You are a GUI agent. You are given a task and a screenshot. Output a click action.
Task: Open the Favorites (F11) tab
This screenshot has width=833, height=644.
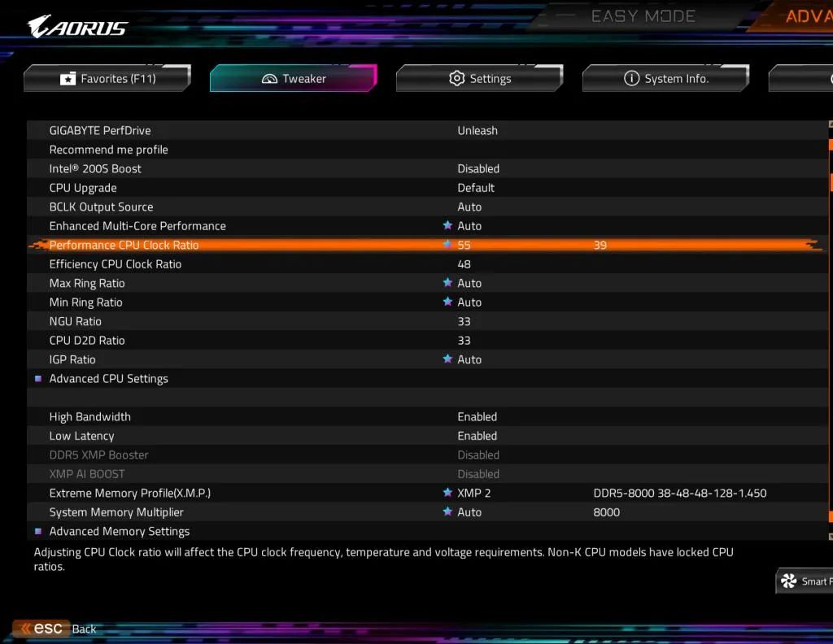pyautogui.click(x=107, y=79)
